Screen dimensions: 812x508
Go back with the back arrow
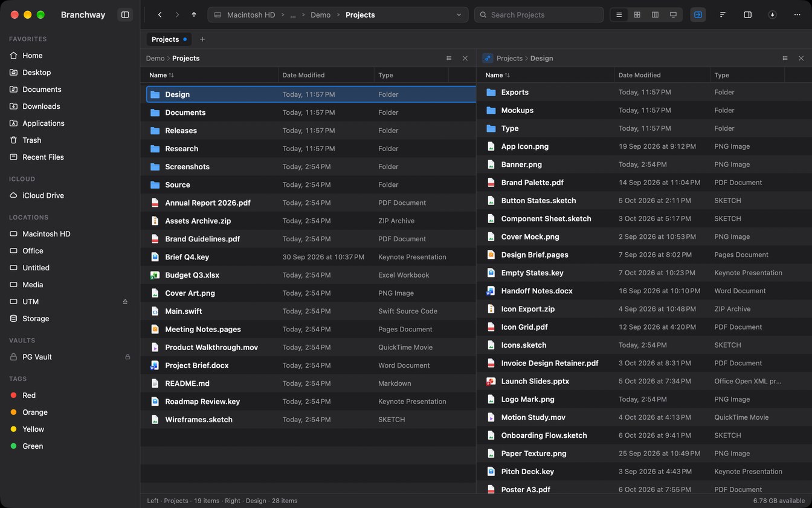(159, 15)
